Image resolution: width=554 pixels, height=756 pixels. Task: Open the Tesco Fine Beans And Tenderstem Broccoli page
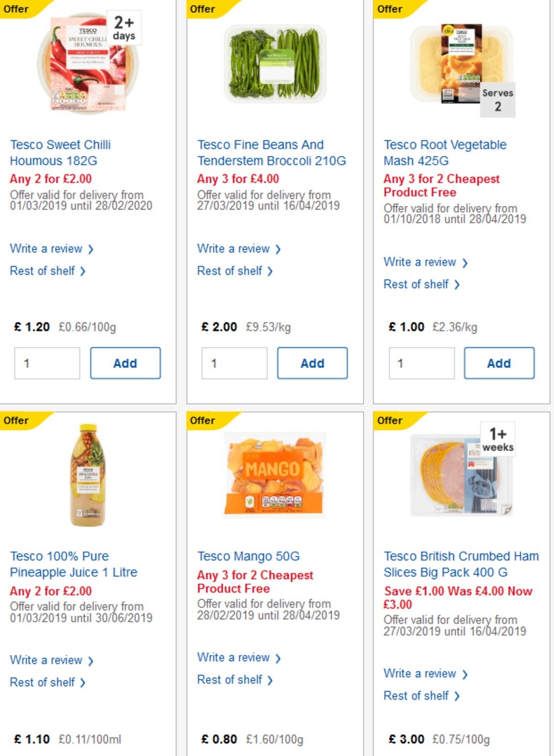pyautogui.click(x=260, y=152)
